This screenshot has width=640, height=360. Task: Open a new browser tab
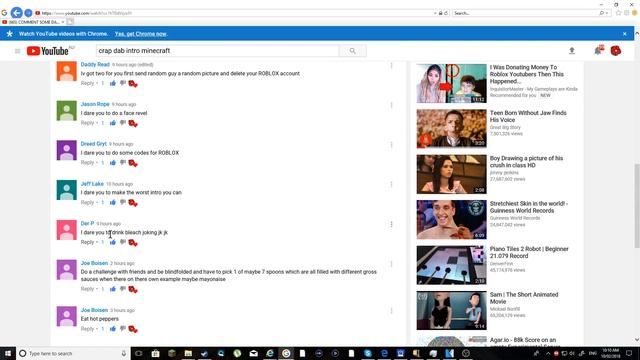pos(70,22)
